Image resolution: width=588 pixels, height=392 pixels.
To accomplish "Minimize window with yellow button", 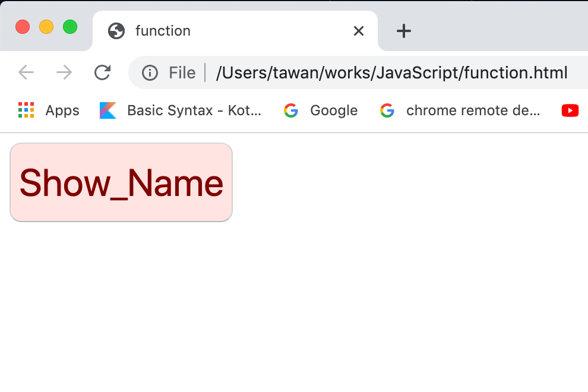I will (46, 27).
